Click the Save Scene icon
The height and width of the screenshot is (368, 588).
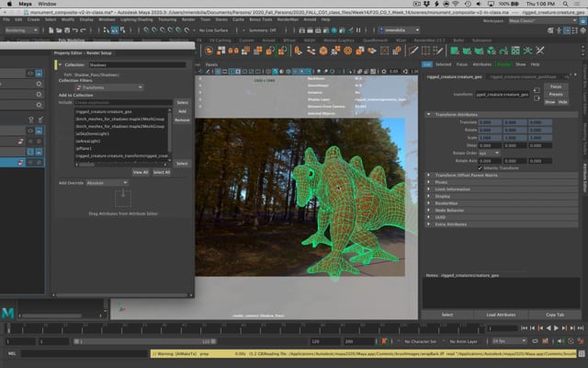coord(67,30)
